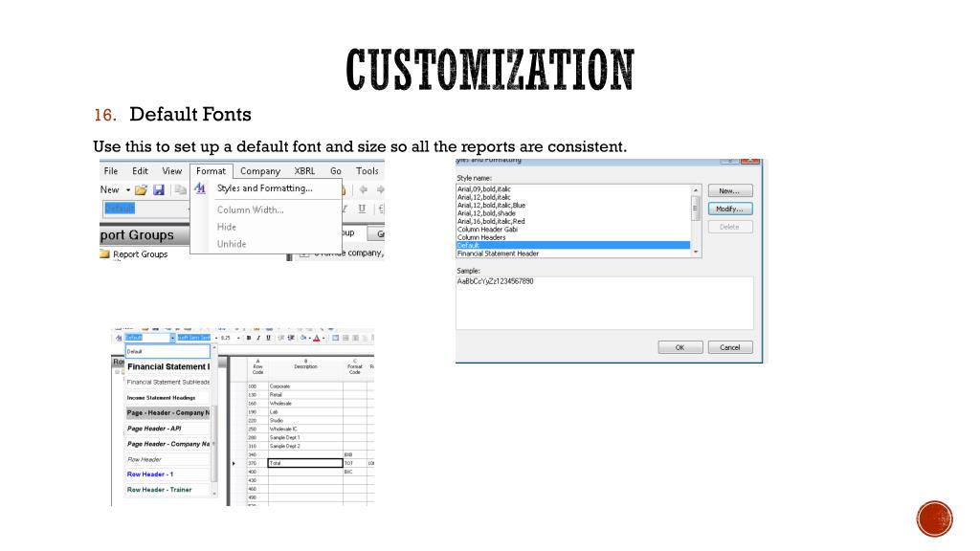Choose Financial Statement SubHeader style

[168, 382]
